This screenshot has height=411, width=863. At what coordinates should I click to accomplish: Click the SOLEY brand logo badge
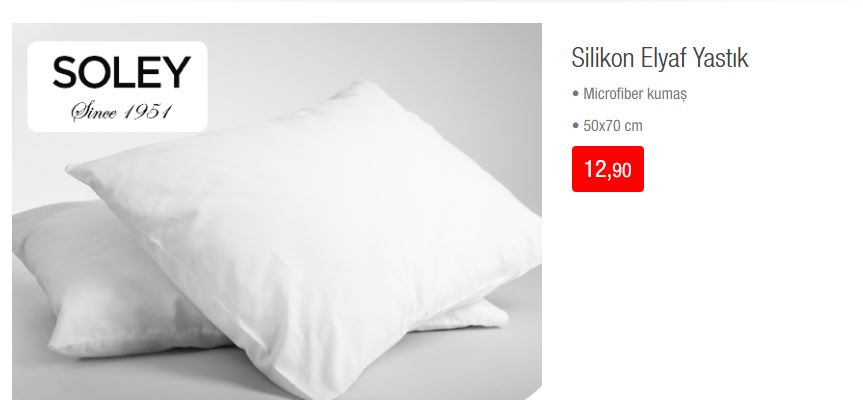117,86
